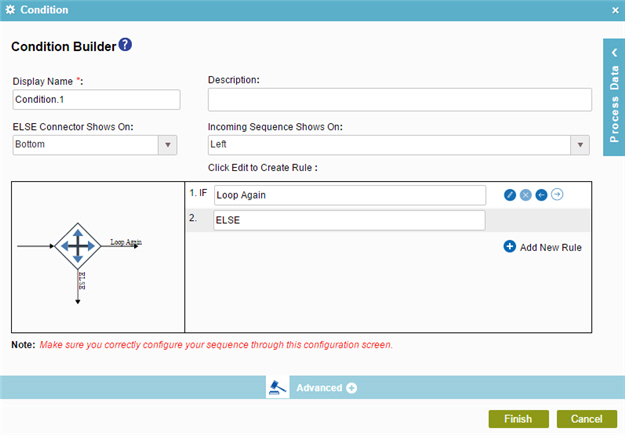
Task: Click the condition diamond shape in preview
Action: [78, 246]
